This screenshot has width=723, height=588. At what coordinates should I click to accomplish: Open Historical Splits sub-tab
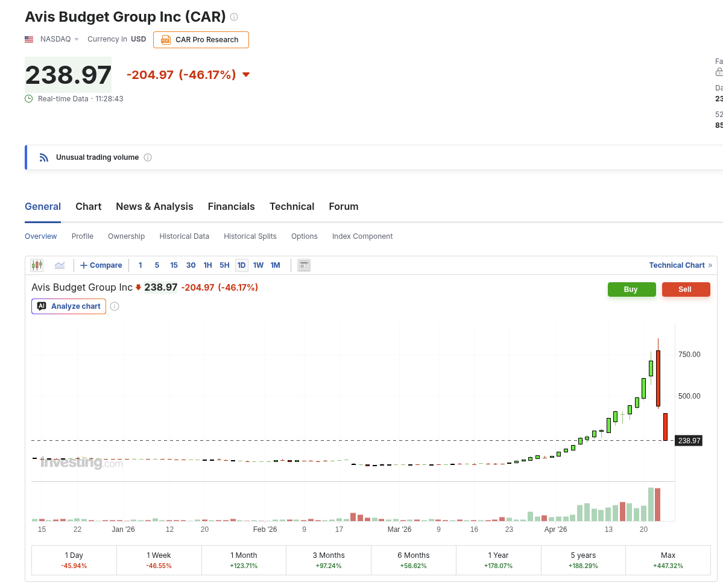(250, 236)
